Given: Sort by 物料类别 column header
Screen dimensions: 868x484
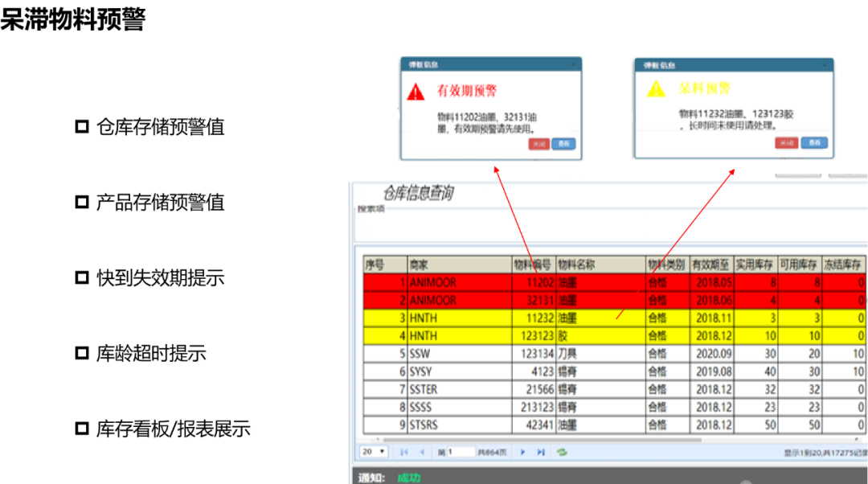Looking at the screenshot, I should [x=668, y=265].
